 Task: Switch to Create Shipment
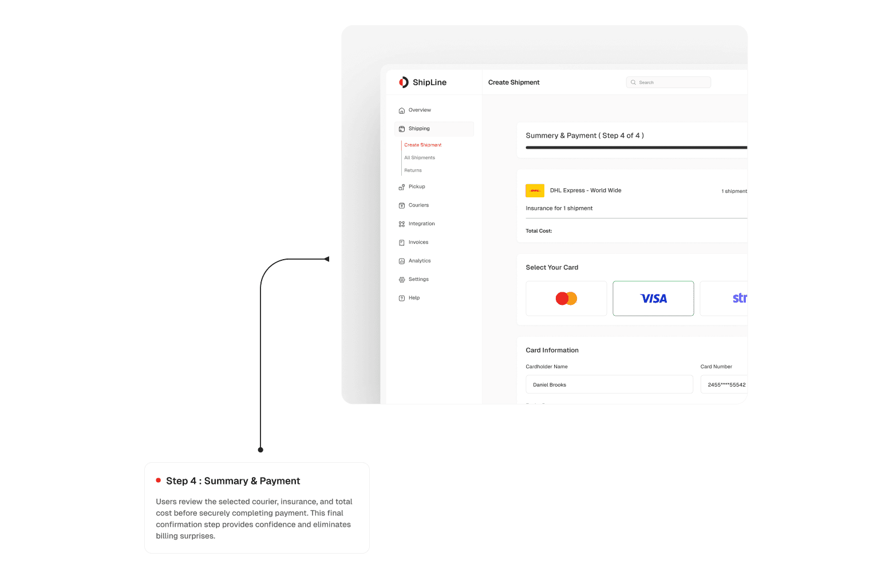click(x=422, y=145)
